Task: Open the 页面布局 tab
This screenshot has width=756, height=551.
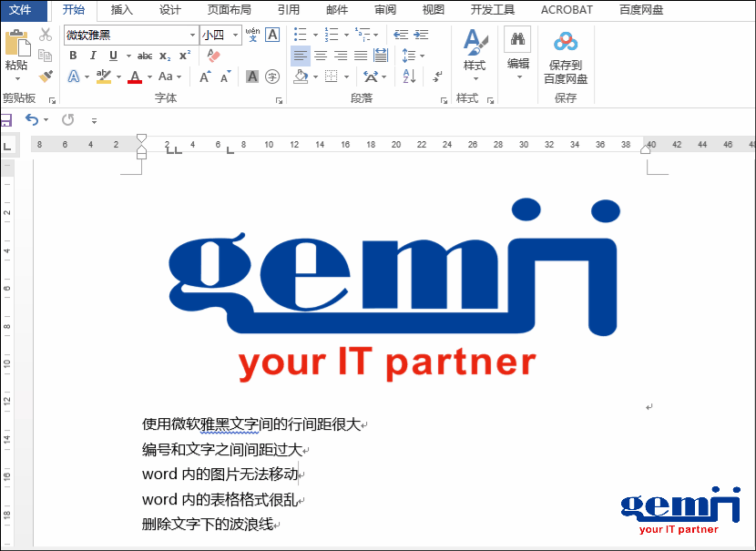Action: [x=229, y=10]
